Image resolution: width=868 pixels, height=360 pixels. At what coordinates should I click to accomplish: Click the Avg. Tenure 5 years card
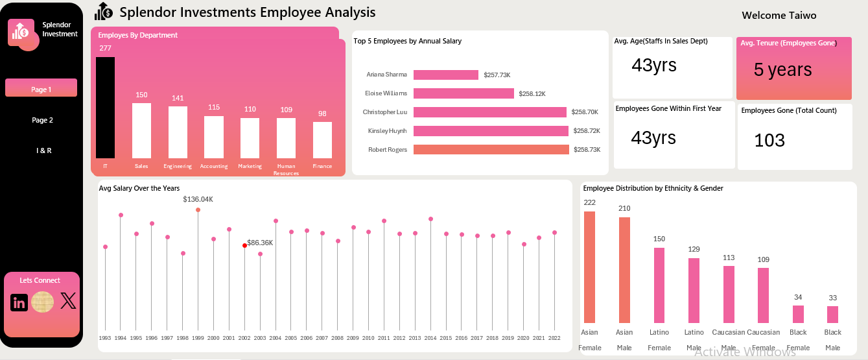click(x=795, y=68)
